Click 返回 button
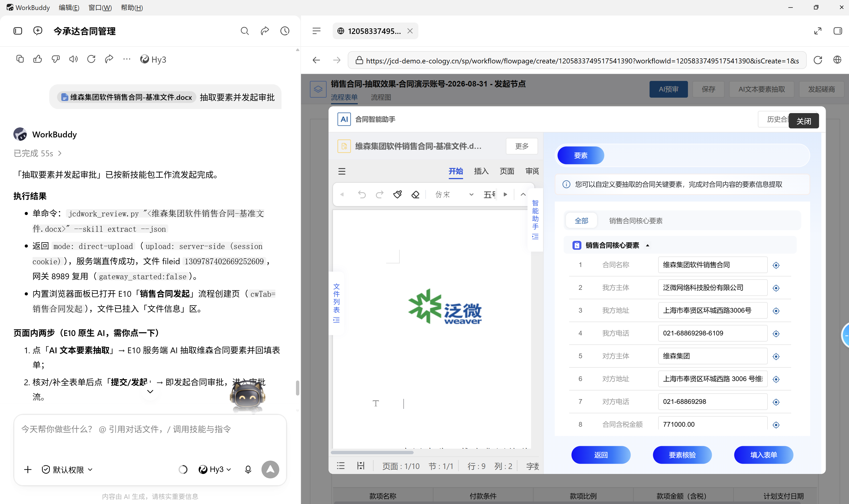This screenshot has height=504, width=849. pyautogui.click(x=601, y=455)
